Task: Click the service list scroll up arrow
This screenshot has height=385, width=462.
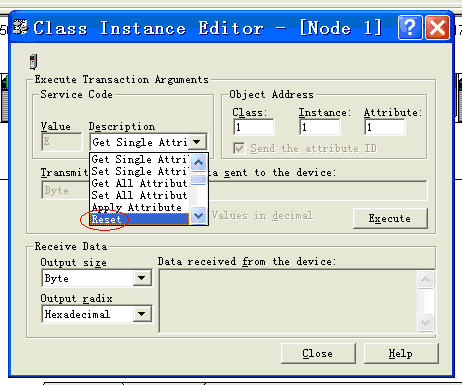Action: coord(198,163)
